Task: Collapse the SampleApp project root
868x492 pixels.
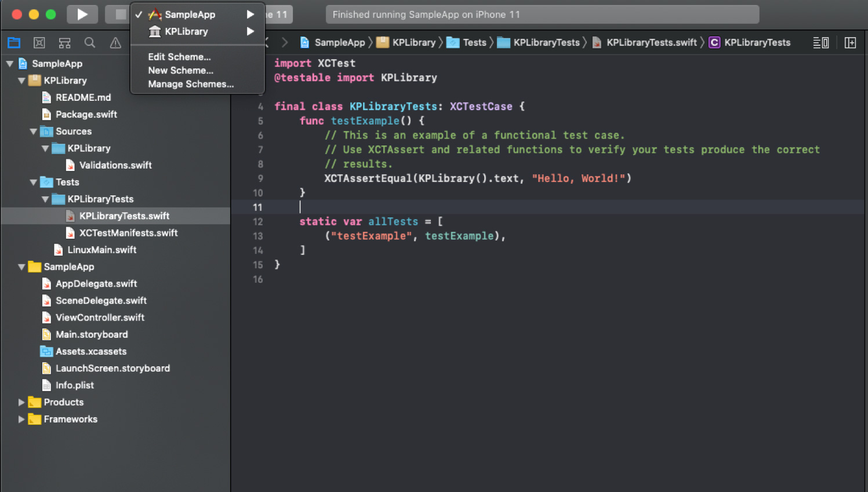Action: coord(10,64)
